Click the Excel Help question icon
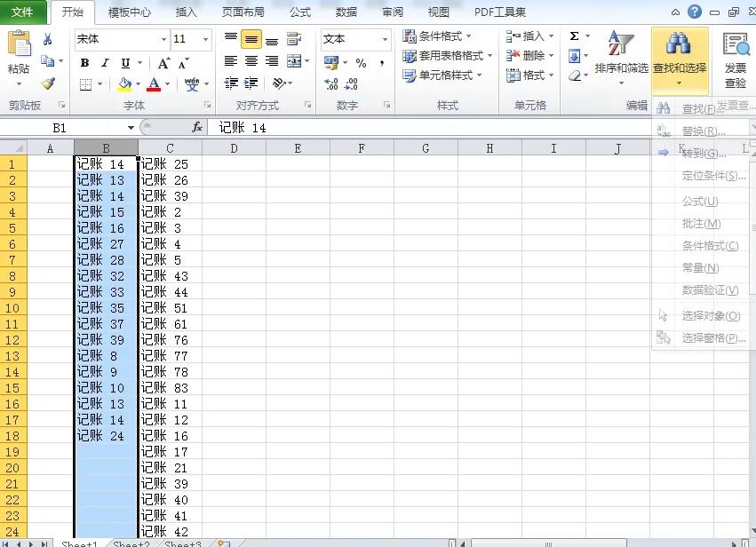Viewport: 756px width, 547px height. coord(695,12)
